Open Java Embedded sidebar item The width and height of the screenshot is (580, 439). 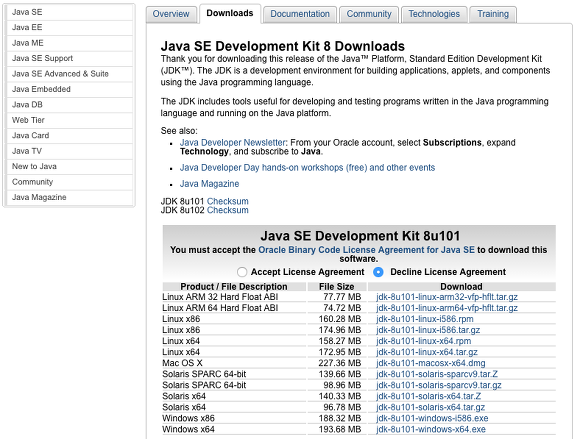[70, 90]
